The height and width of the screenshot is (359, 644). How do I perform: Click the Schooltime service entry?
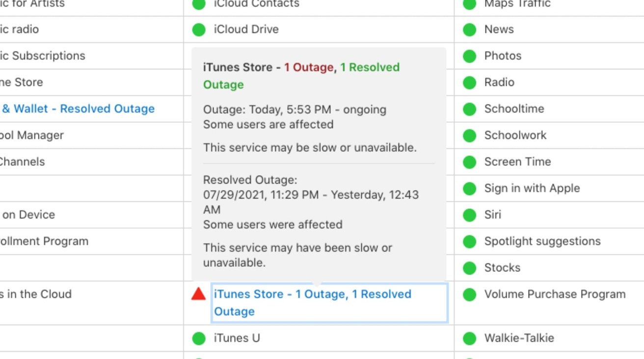point(514,109)
